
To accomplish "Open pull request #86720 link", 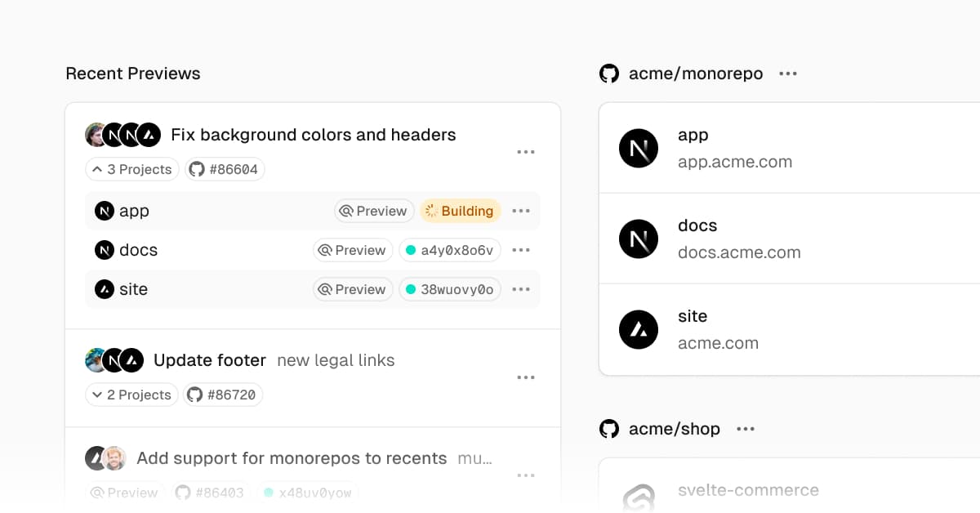I will (x=223, y=395).
